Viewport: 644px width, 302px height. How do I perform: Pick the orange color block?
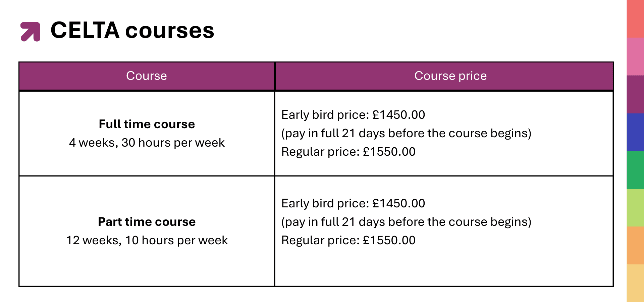[x=635, y=245]
